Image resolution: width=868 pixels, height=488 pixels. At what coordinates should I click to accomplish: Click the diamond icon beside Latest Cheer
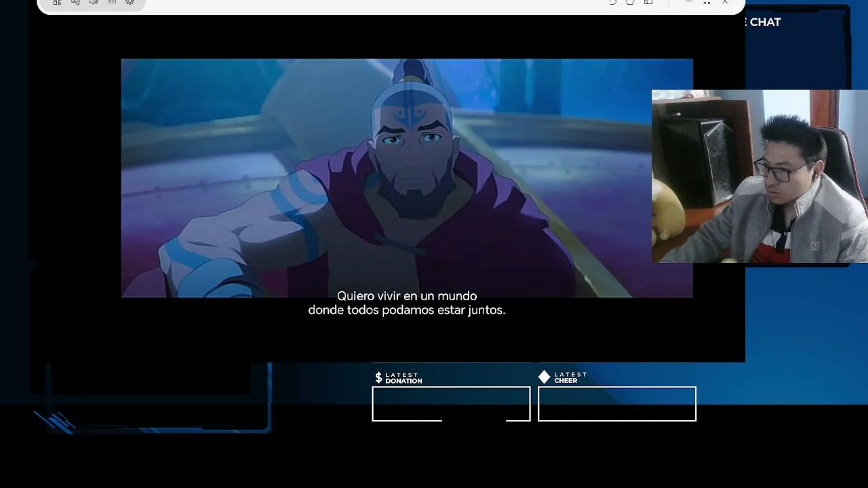(545, 377)
